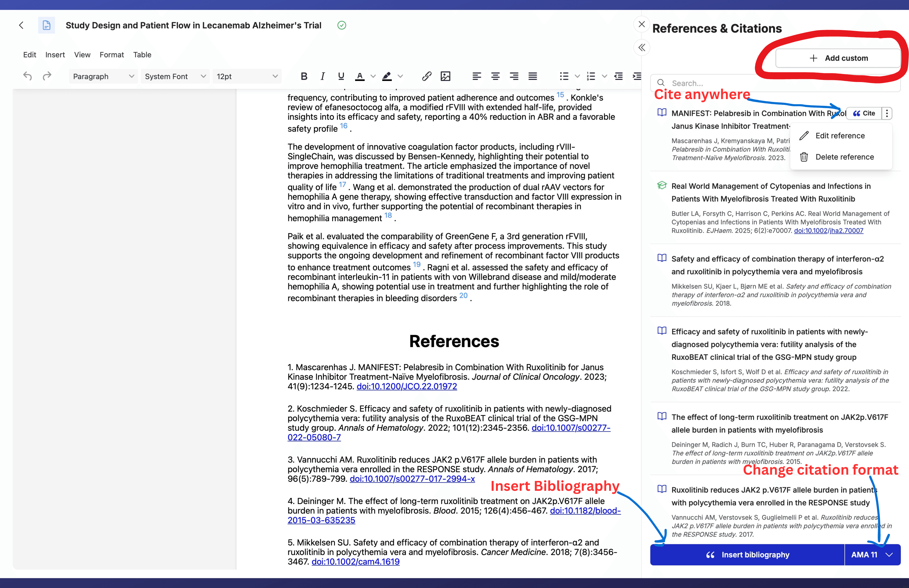
Task: Click book icon of RuxoBEAT reference
Action: pyautogui.click(x=662, y=331)
